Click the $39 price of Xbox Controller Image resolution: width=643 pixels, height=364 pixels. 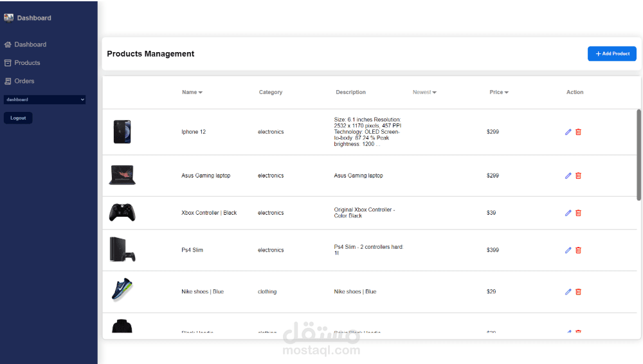[491, 213]
